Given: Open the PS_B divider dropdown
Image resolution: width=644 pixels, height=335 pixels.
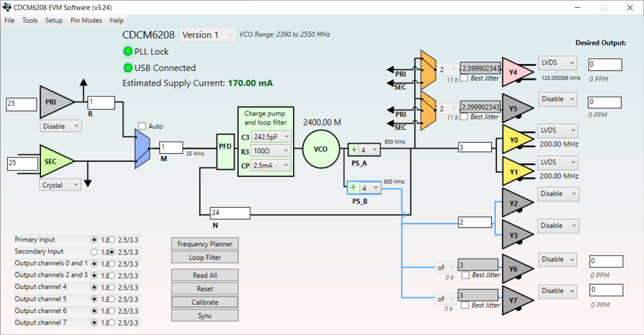Looking at the screenshot, I should [x=369, y=188].
